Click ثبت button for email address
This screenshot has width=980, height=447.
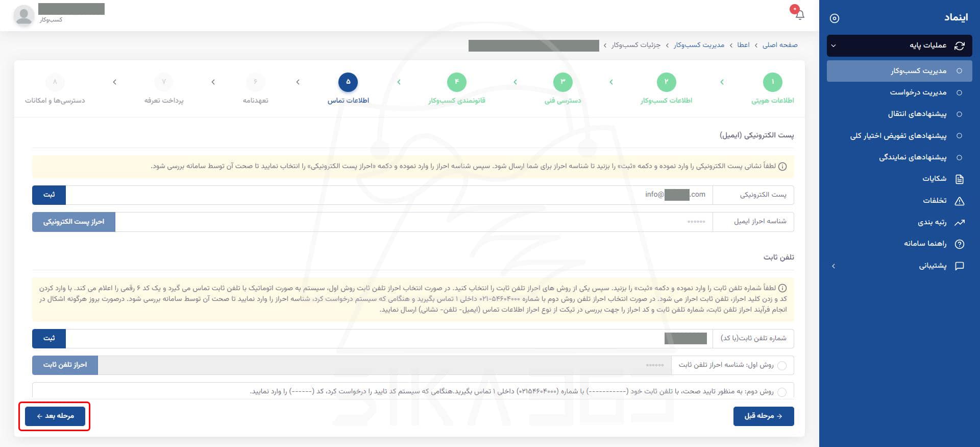[x=49, y=195]
